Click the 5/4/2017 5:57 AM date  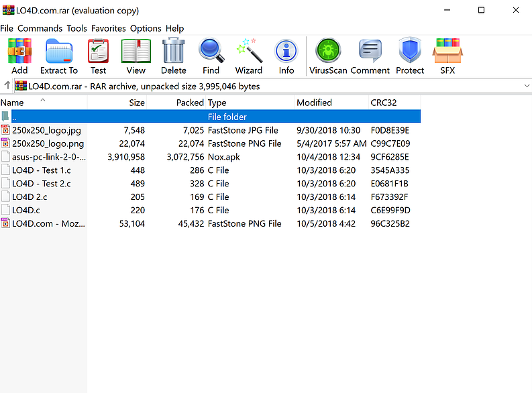point(331,144)
